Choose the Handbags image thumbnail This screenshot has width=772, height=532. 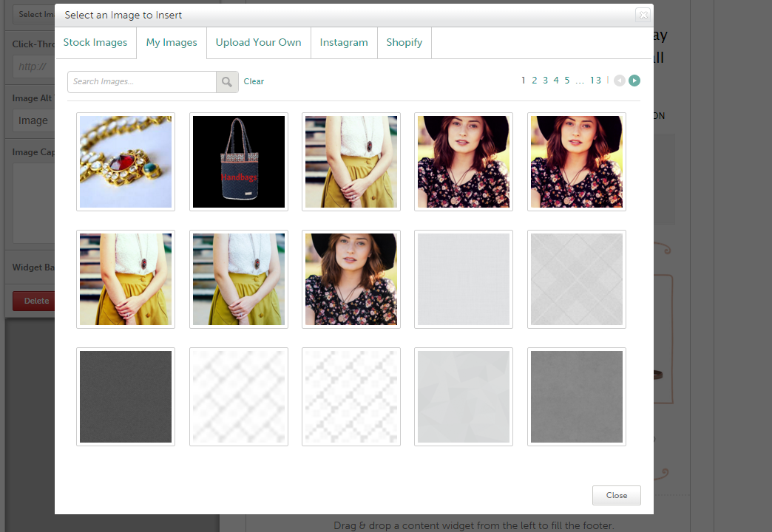pos(239,162)
